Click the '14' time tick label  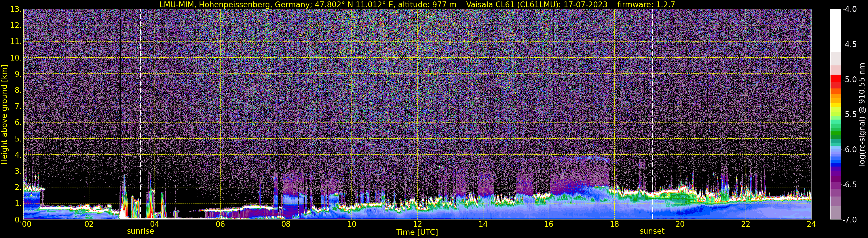point(483,224)
